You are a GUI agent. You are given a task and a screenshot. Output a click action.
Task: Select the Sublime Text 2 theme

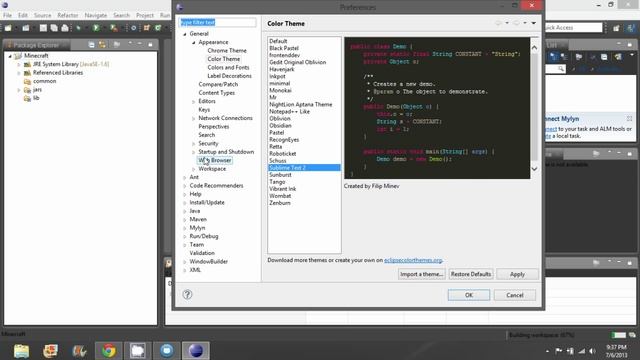tap(304, 168)
